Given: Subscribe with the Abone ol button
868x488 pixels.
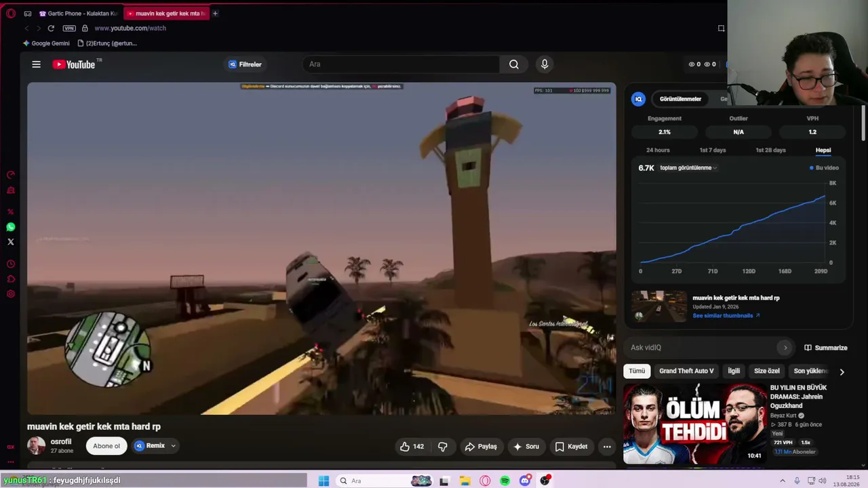Looking at the screenshot, I should click(106, 446).
